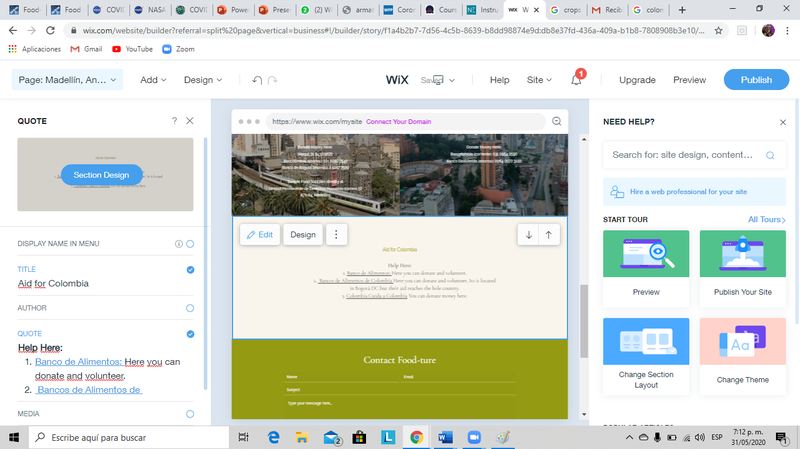Click Preview in the top bar

(689, 80)
